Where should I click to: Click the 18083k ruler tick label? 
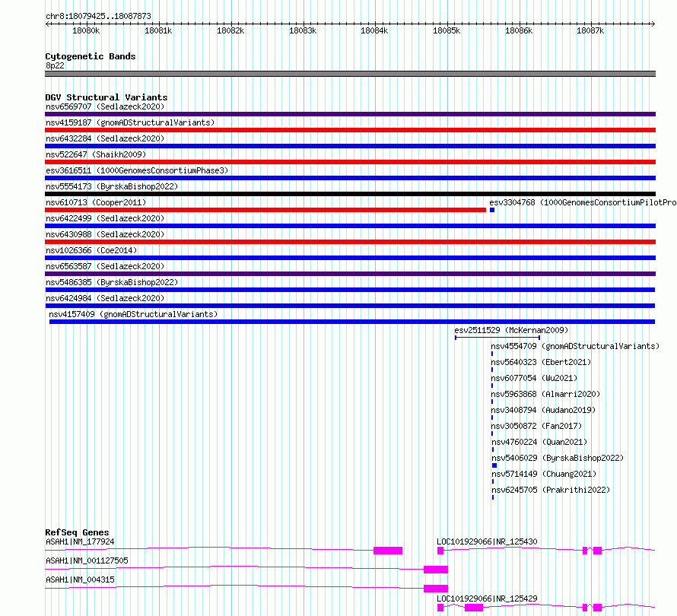tap(303, 30)
